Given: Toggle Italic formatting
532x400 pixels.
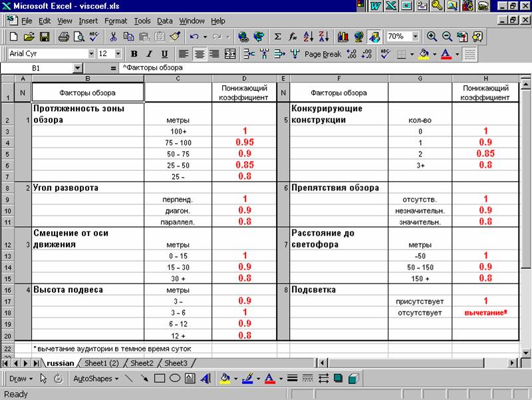Looking at the screenshot, I should pos(149,54).
